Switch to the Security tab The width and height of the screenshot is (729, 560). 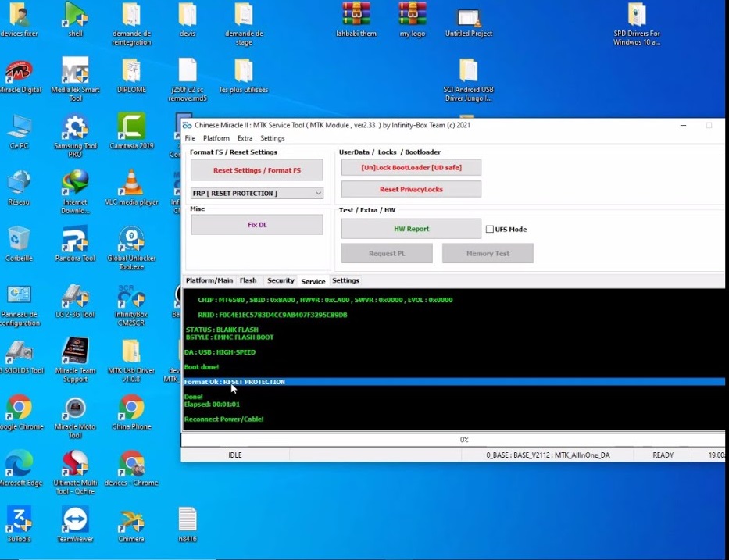(281, 280)
